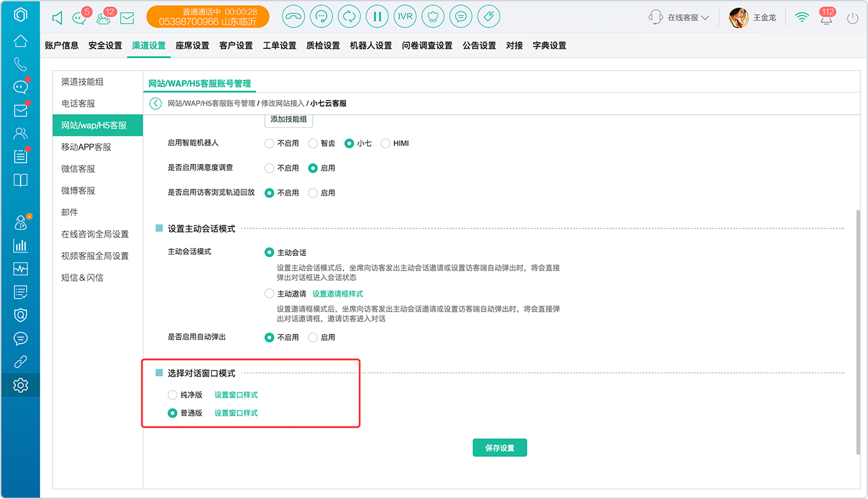868x499 pixels.
Task: Open the chain link icon in sidebar
Action: [x=20, y=362]
